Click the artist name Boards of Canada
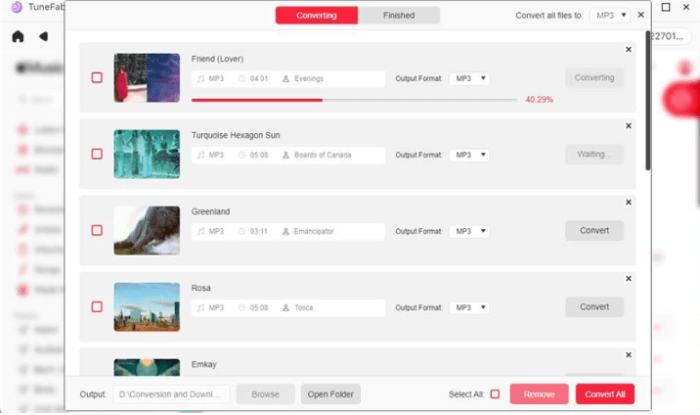700x415 pixels. (323, 155)
